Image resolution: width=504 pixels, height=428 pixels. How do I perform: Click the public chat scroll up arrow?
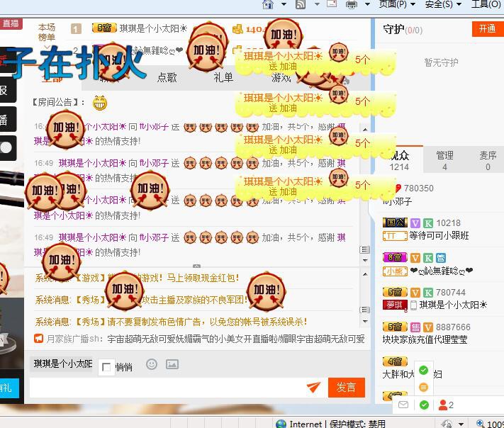pyautogui.click(x=365, y=130)
